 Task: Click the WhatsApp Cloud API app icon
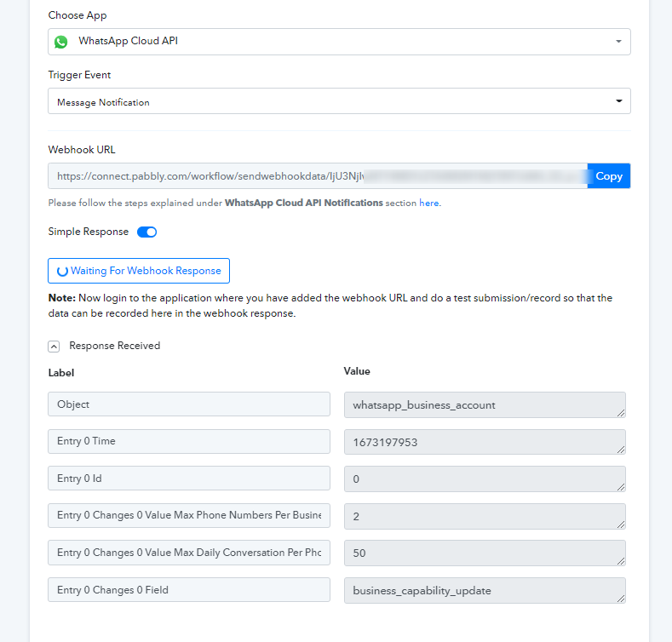coord(60,42)
